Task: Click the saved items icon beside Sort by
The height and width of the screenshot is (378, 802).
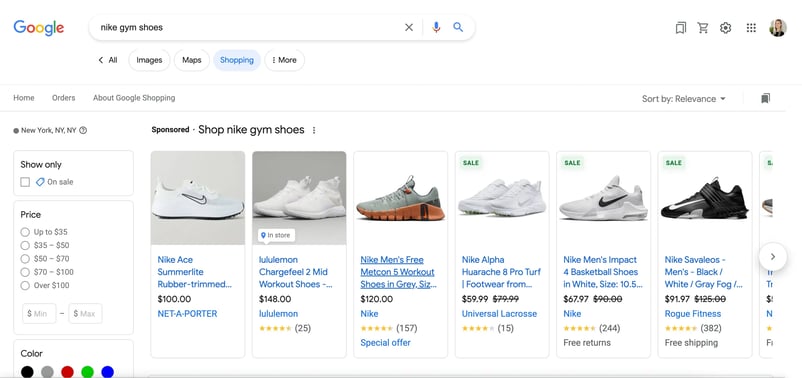Action: coord(765,98)
